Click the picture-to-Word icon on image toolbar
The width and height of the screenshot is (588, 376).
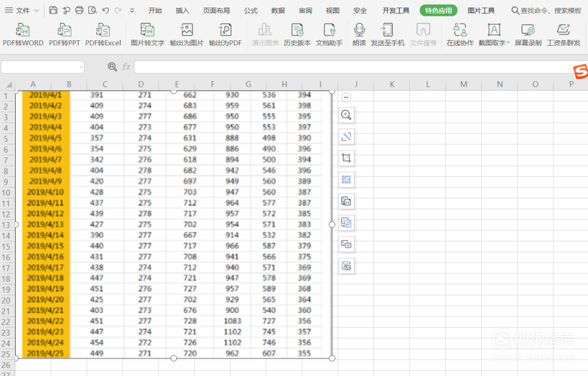[346, 202]
